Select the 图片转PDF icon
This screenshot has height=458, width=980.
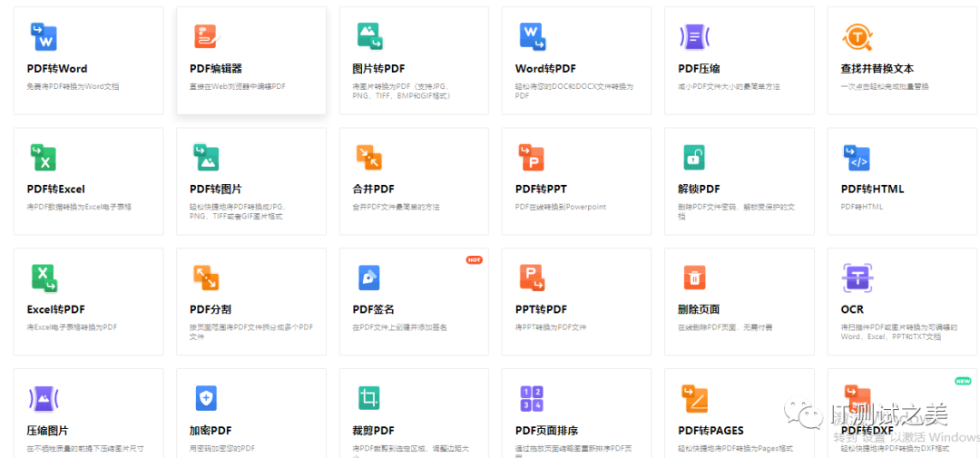369,37
